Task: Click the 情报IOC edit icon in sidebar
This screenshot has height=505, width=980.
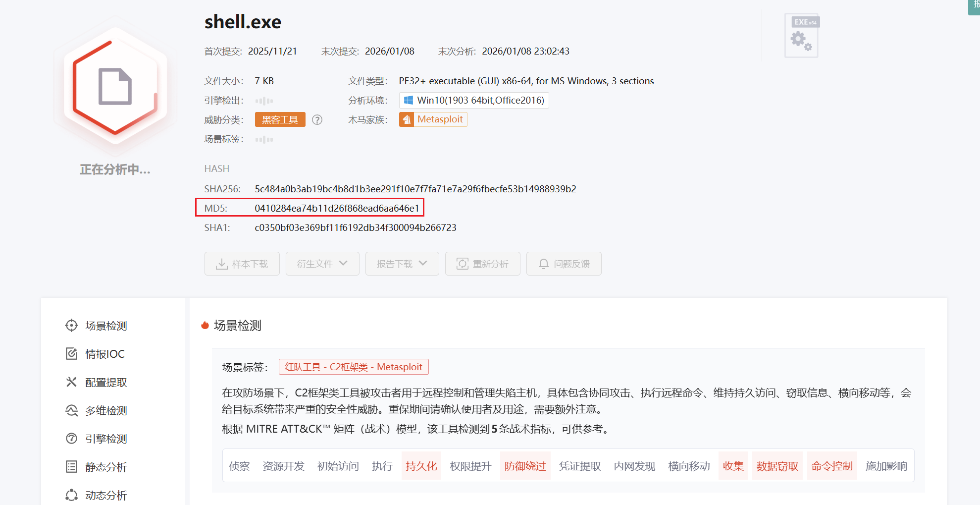Action: [x=72, y=354]
